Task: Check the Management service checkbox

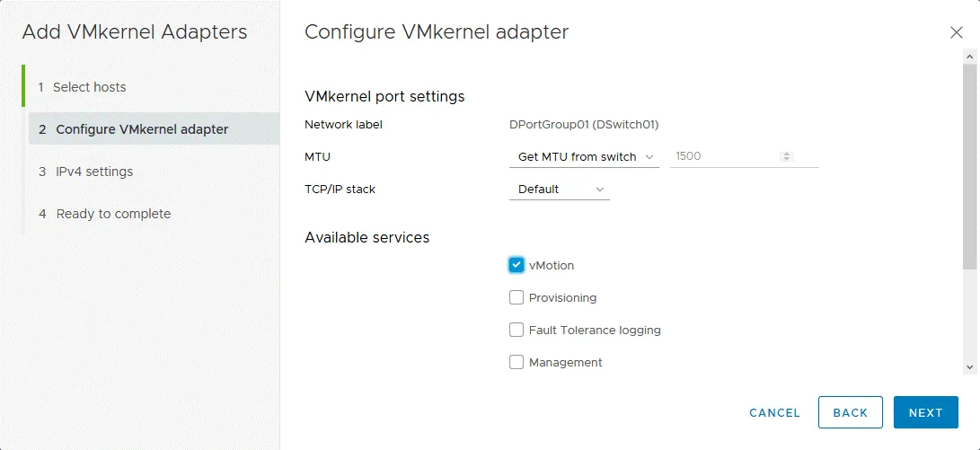Action: coord(516,362)
